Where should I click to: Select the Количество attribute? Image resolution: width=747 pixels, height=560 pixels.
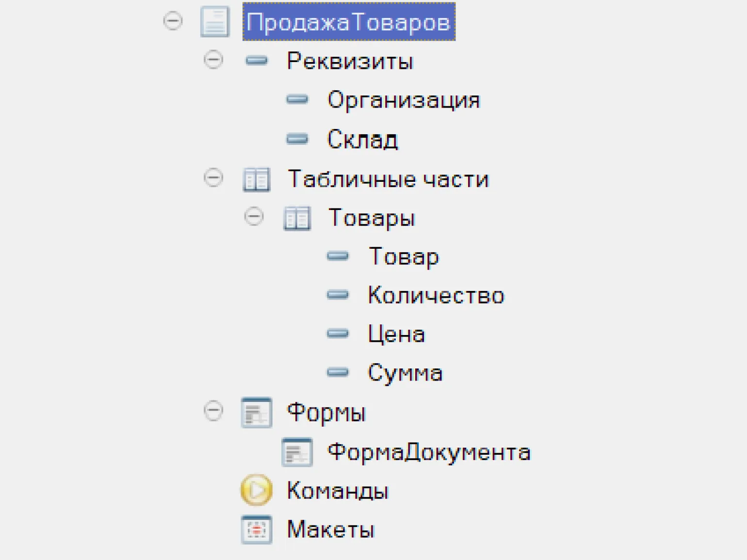(436, 295)
